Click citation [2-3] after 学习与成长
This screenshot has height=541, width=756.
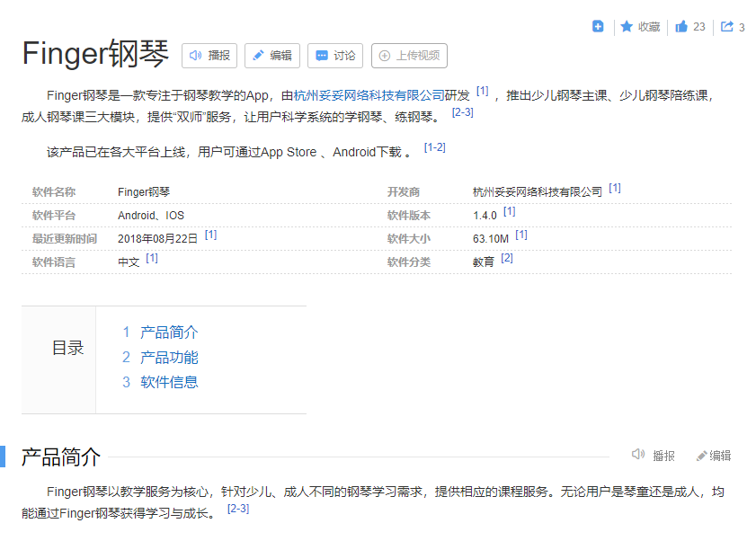(x=238, y=509)
